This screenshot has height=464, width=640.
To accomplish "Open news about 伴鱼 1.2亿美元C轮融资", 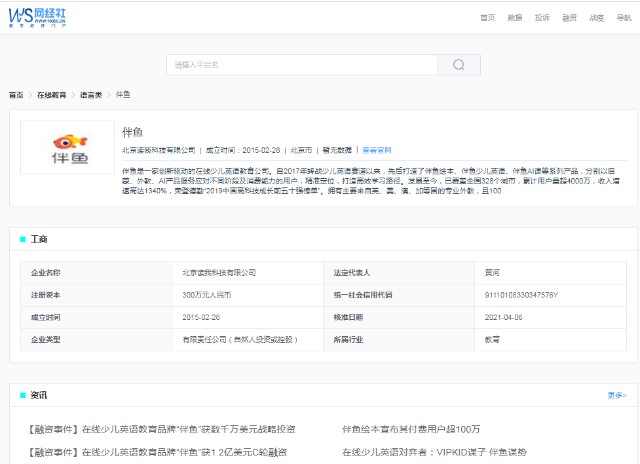I will pos(157,452).
